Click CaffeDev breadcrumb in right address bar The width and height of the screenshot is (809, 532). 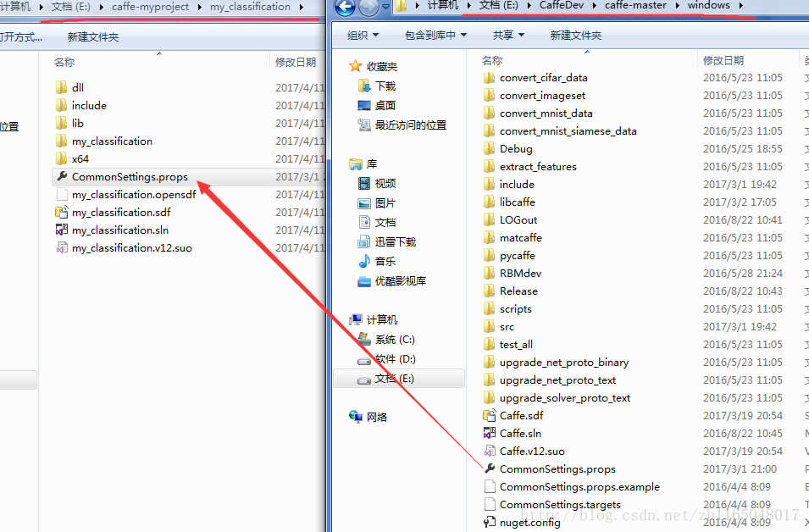pos(562,5)
